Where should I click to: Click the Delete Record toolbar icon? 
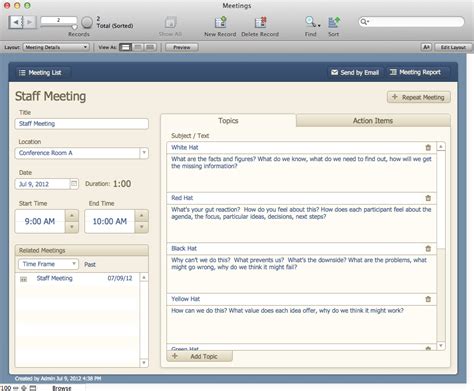click(260, 23)
